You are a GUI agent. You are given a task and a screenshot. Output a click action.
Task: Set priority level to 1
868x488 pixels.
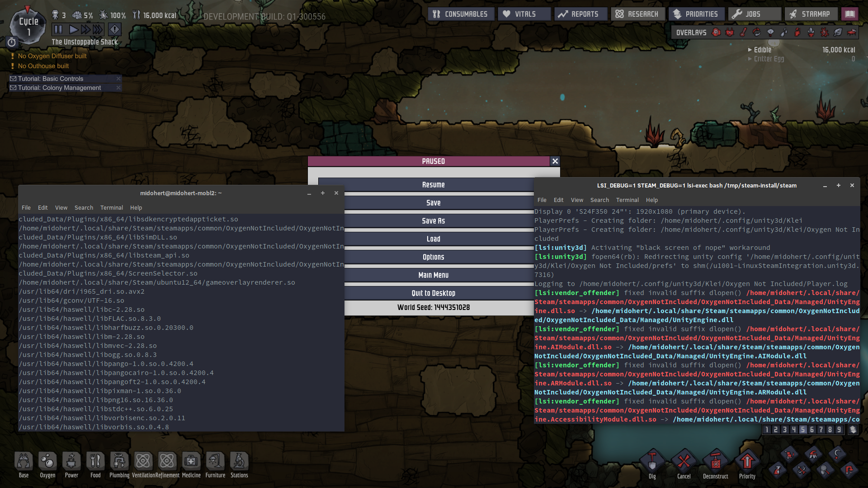pyautogui.click(x=767, y=430)
